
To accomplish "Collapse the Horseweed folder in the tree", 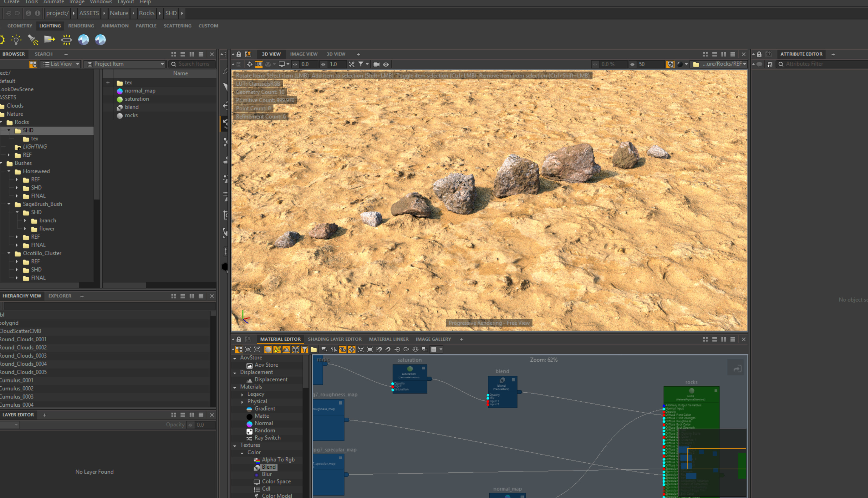I will pyautogui.click(x=9, y=171).
